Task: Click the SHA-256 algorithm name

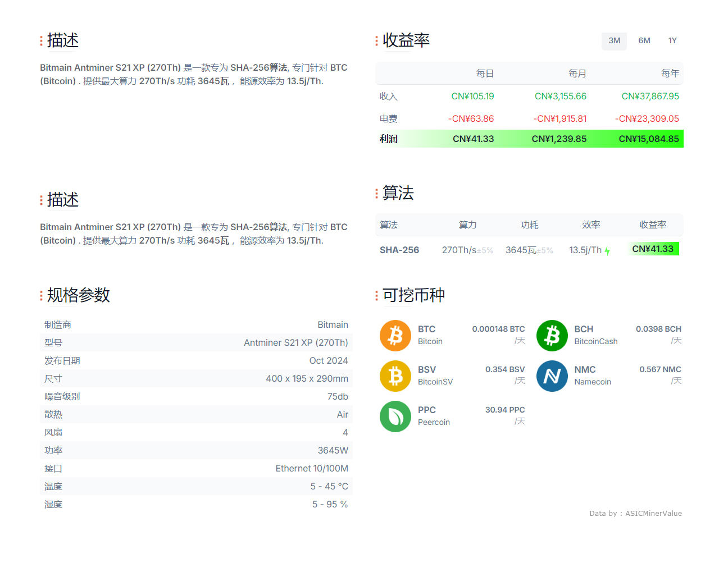Action: click(399, 250)
